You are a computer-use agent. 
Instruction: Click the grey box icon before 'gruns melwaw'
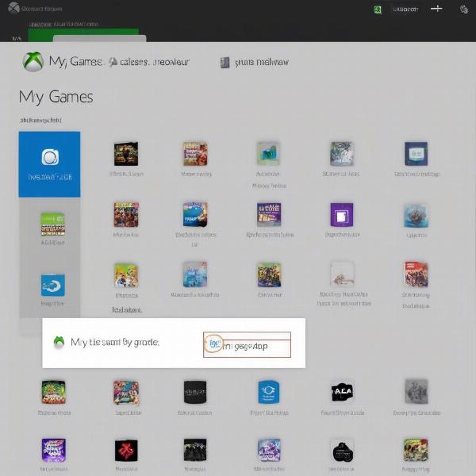(x=225, y=63)
